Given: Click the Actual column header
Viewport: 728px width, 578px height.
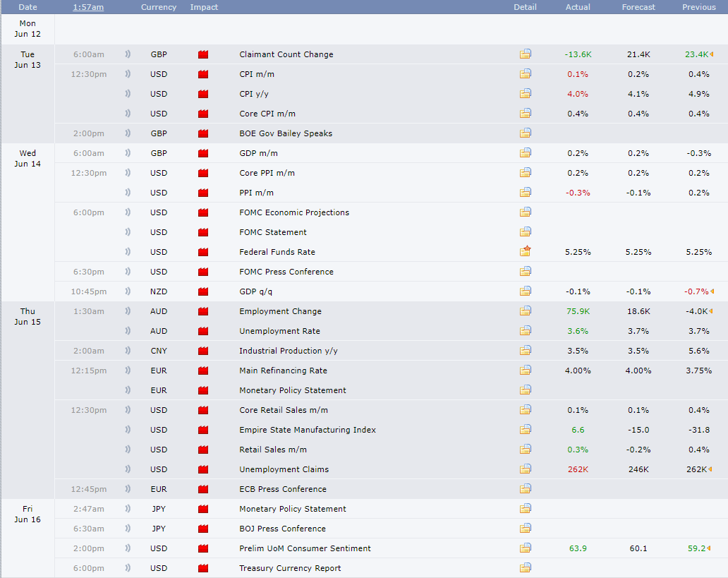Looking at the screenshot, I should point(578,7).
